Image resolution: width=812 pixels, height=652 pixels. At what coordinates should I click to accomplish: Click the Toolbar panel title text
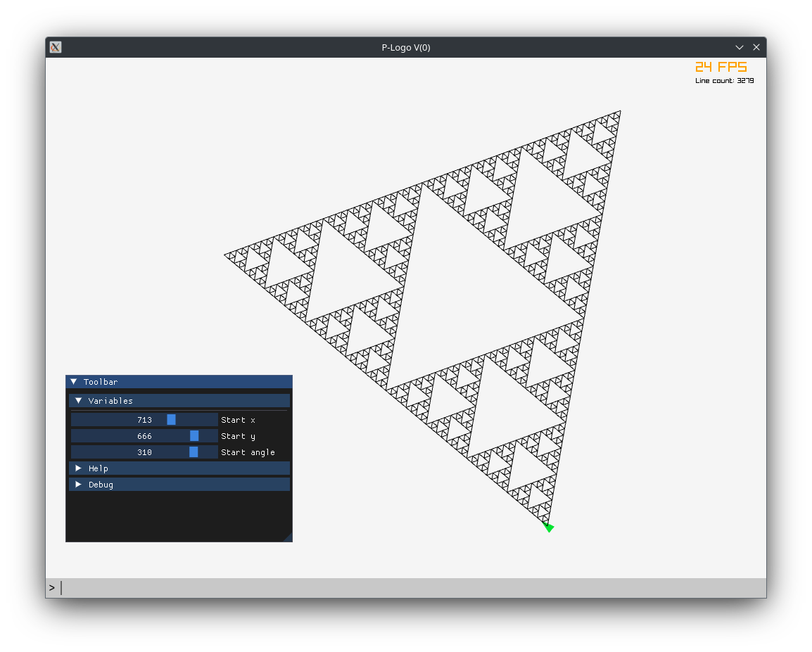[x=101, y=382]
